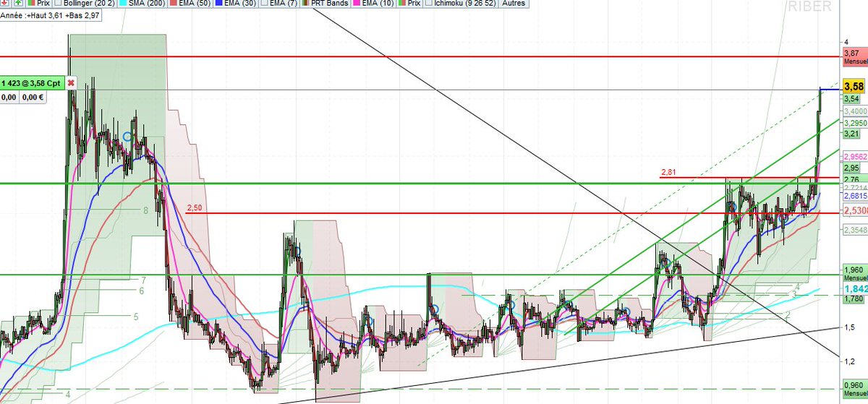Click the 1 423 @ 3,58 Cpt position label
868x404 pixels.
[x=33, y=83]
